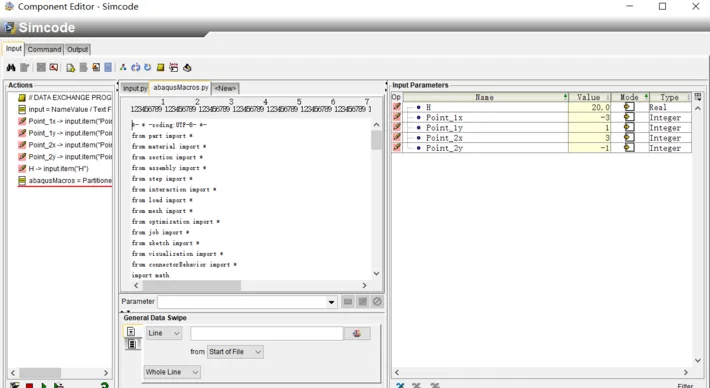Switch to the Input tab
This screenshot has width=710, height=388.
pyautogui.click(x=14, y=48)
